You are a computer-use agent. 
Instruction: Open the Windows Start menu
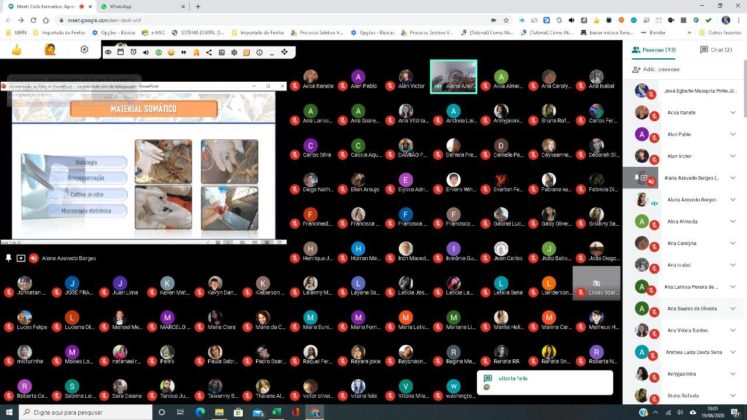9,412
